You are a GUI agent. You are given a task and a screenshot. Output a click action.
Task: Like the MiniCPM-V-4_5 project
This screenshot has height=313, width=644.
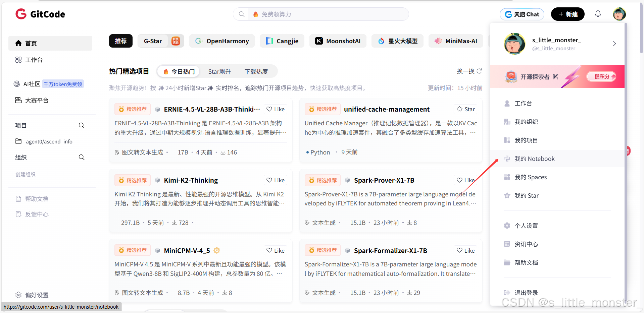pyautogui.click(x=276, y=250)
